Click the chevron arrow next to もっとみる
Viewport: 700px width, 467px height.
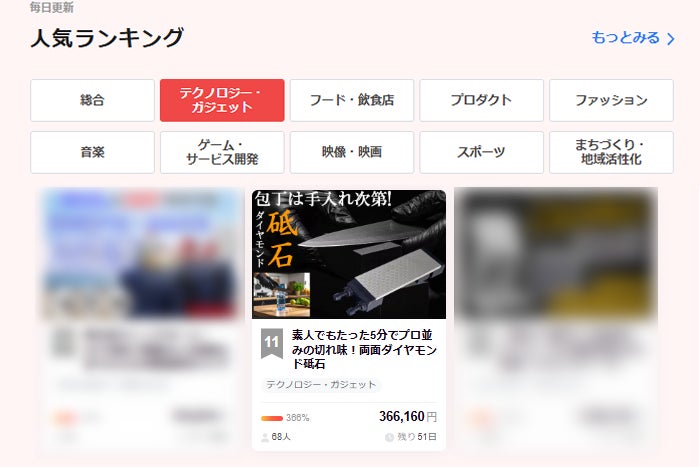pos(671,39)
